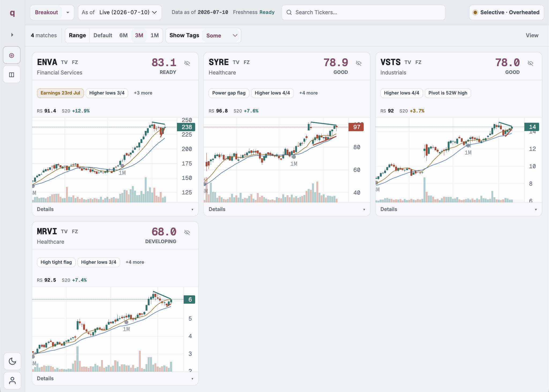The height and width of the screenshot is (392, 549).
Task: Open ENVA FZ link
Action: click(x=75, y=62)
